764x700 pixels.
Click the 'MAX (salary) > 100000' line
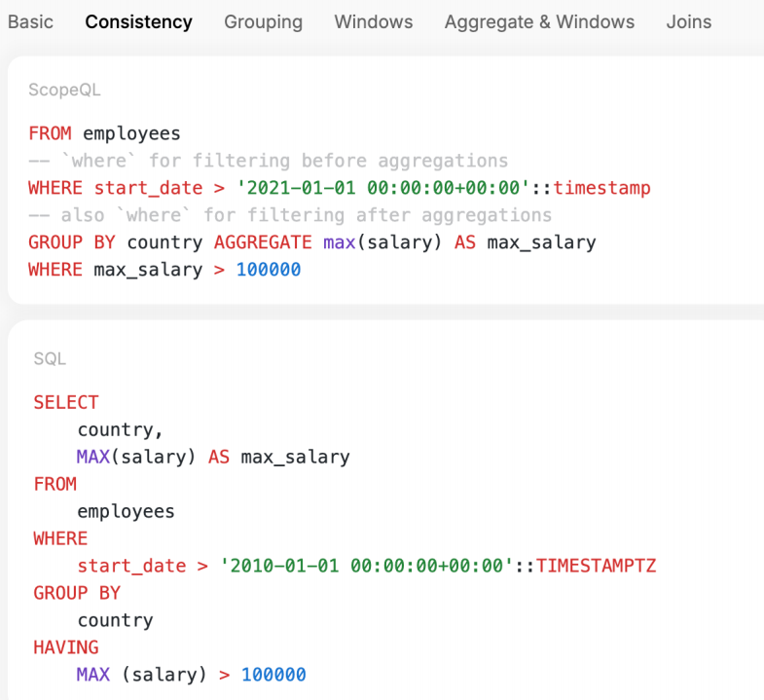191,675
